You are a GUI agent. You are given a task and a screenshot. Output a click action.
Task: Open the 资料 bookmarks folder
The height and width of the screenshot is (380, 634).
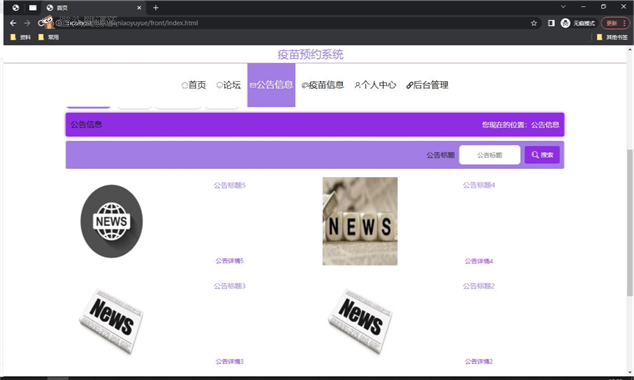point(21,37)
